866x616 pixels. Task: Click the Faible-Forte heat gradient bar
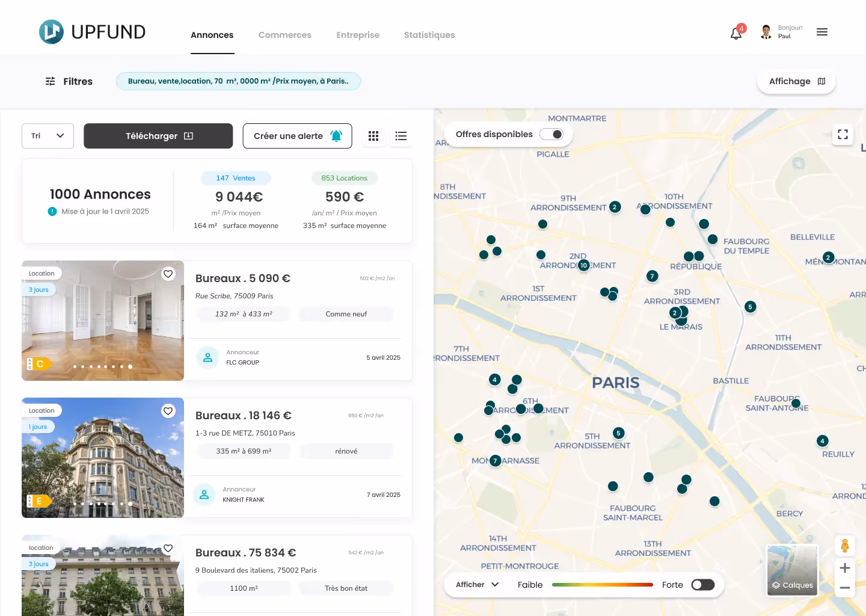pos(602,585)
